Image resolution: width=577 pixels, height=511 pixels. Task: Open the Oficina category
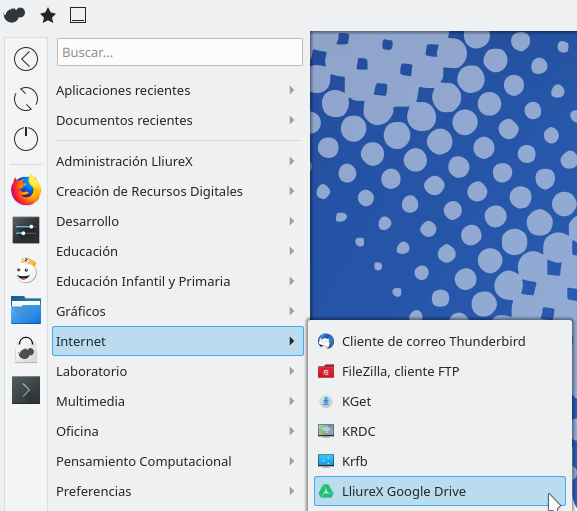(x=178, y=432)
